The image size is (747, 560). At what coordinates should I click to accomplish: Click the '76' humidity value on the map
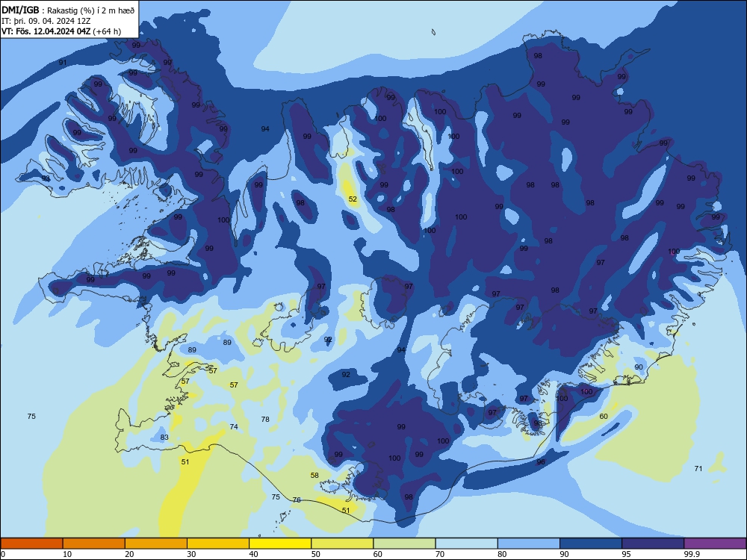pos(297,500)
